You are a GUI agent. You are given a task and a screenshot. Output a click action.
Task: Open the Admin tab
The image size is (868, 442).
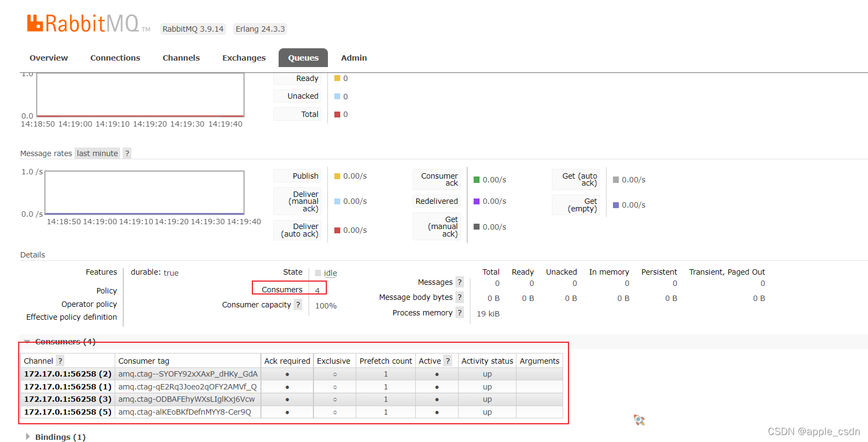click(354, 58)
